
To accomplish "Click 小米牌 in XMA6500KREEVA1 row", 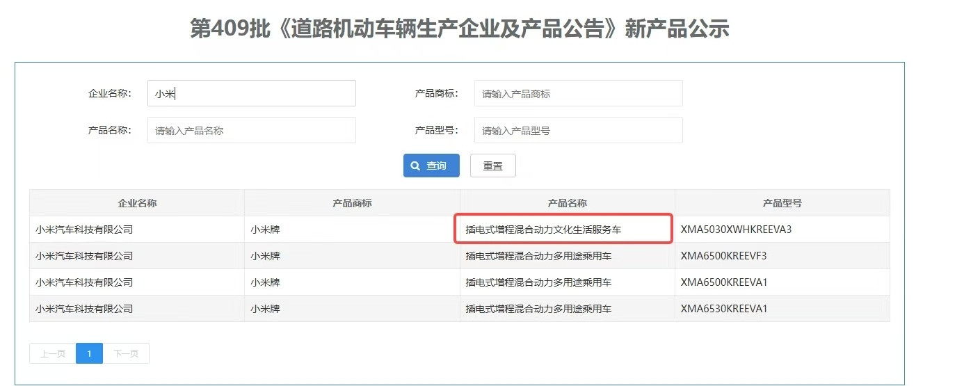I will coord(265,282).
